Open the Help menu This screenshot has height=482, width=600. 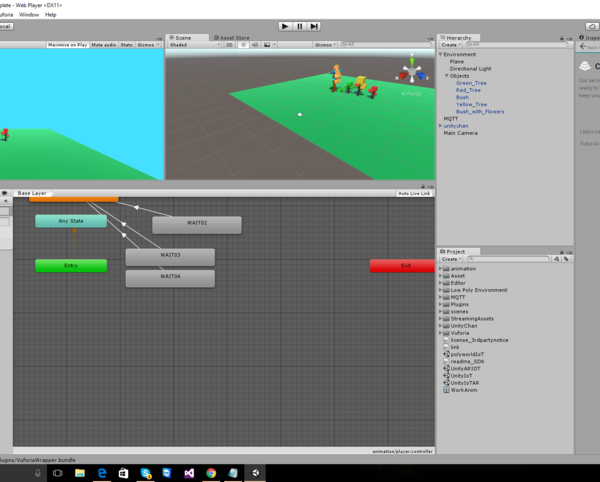coord(51,15)
